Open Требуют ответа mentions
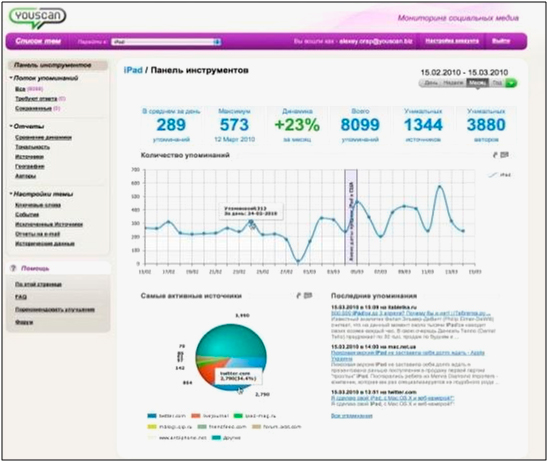 point(36,99)
